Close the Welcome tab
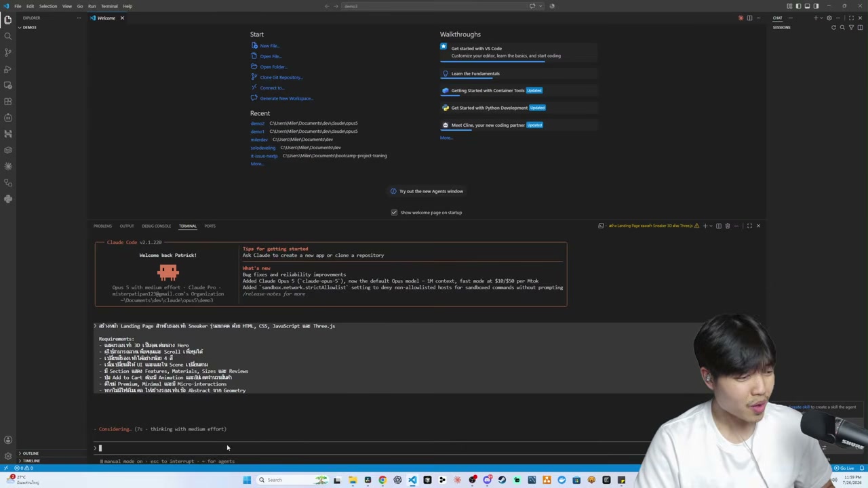Image resolution: width=868 pixels, height=488 pixels. tap(122, 18)
